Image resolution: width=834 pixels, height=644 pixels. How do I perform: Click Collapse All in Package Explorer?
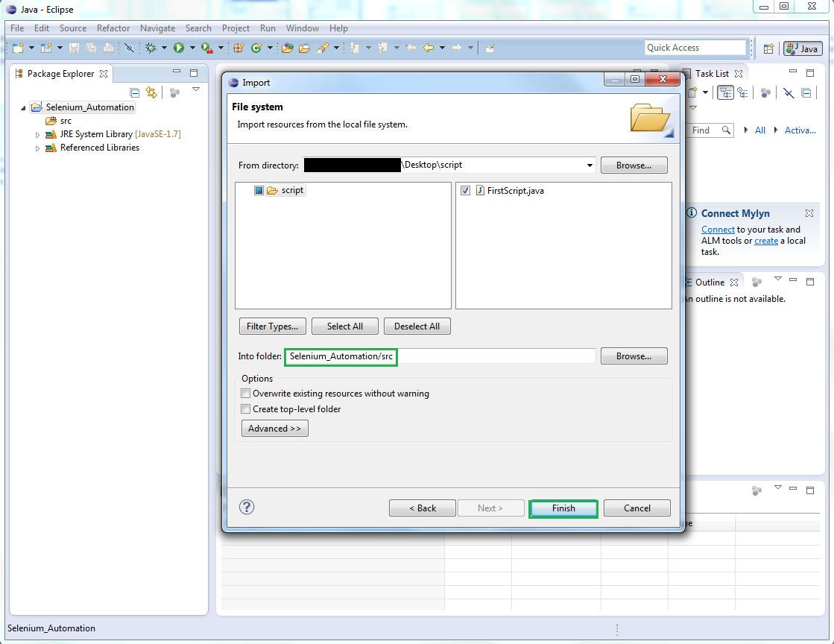[134, 92]
